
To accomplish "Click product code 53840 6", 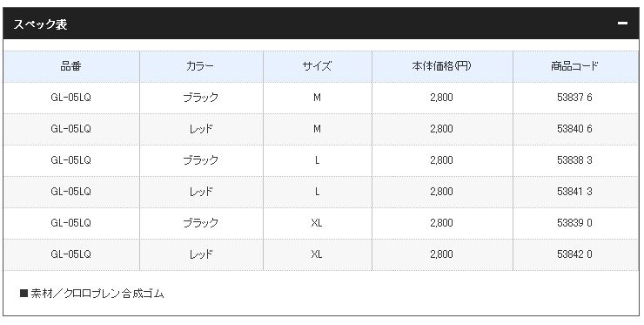I will [x=574, y=129].
